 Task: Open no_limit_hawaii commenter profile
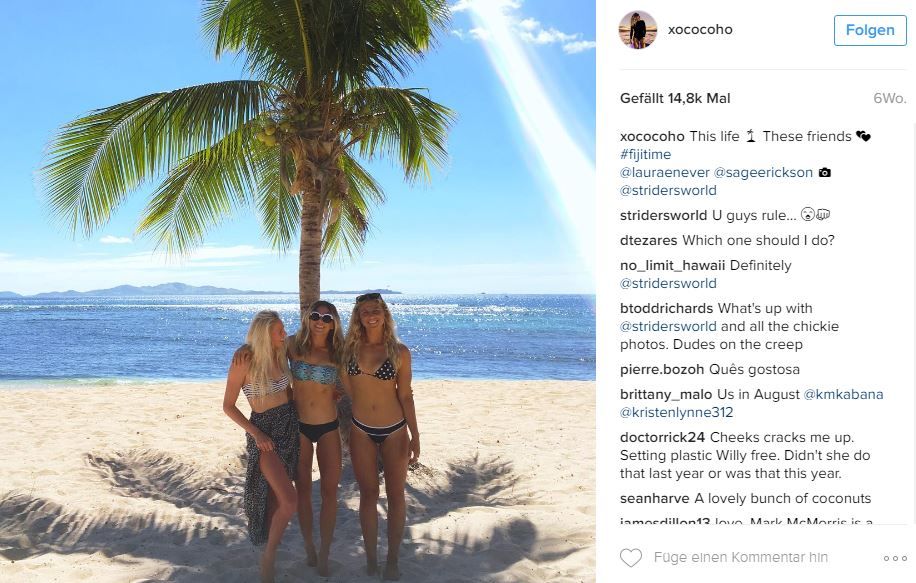point(672,266)
